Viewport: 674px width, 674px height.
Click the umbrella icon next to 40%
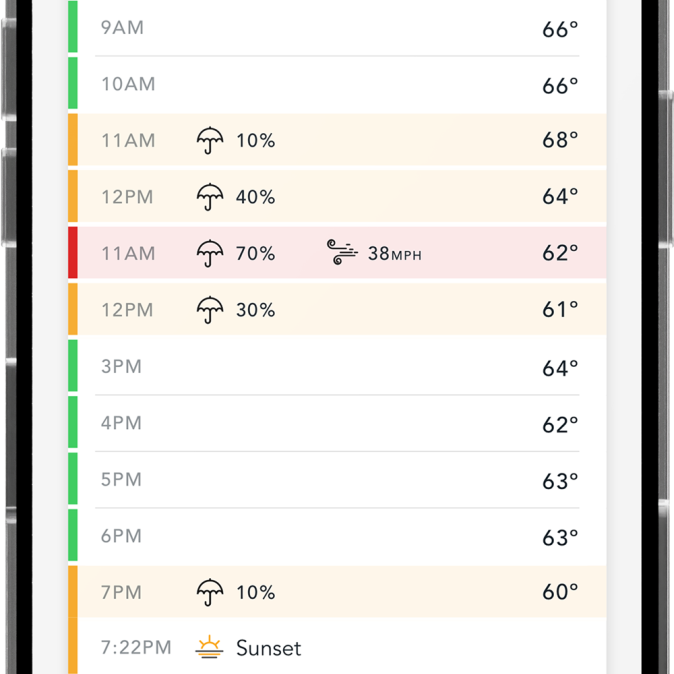[210, 197]
